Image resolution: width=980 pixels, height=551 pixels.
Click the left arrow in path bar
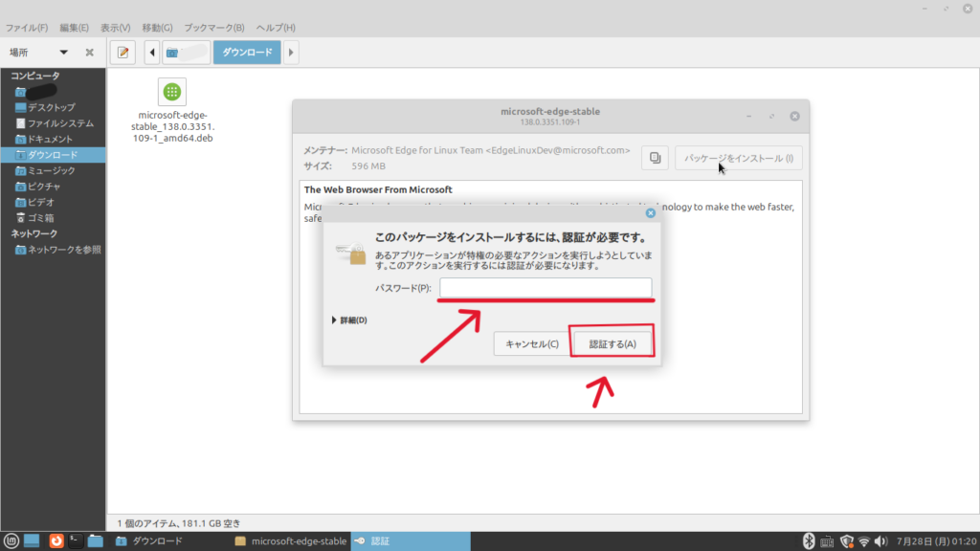(152, 53)
